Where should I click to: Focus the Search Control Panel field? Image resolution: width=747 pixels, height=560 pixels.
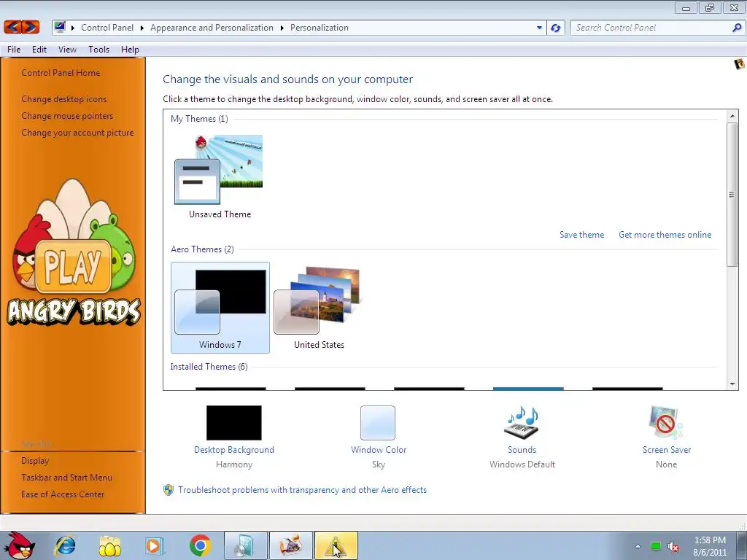coord(651,28)
